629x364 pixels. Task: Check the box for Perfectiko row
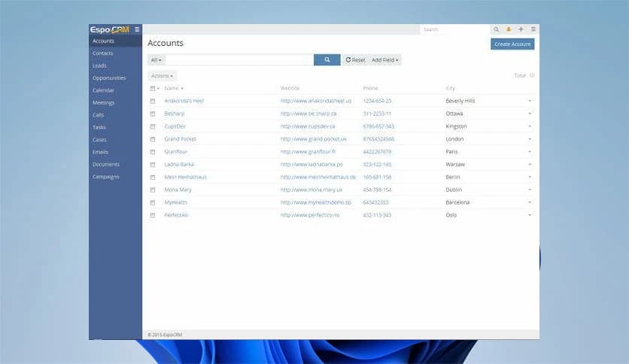click(x=153, y=215)
